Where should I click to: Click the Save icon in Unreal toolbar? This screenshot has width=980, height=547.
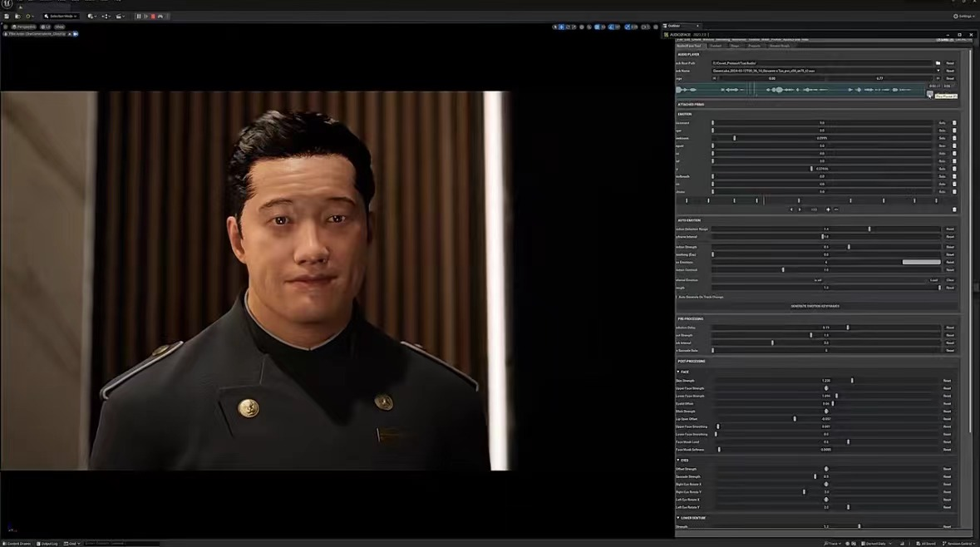(7, 16)
